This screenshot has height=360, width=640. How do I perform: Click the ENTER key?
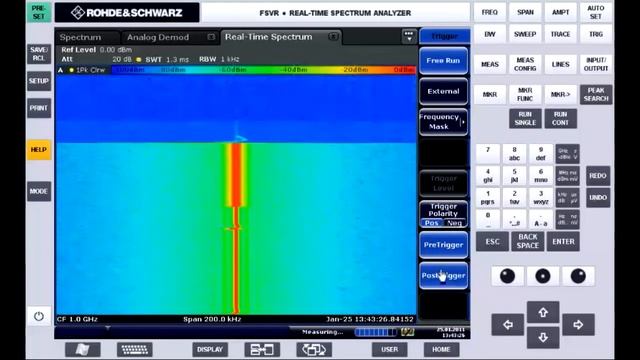[x=563, y=241]
